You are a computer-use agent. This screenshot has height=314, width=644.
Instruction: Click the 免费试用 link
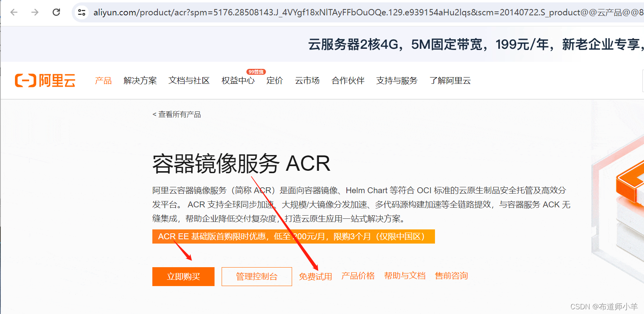click(x=315, y=277)
